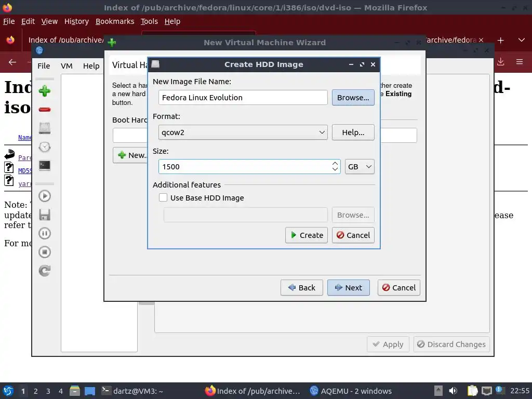Viewport: 532px width, 399px height.
Task: Click in the Size value field
Action: pyautogui.click(x=245, y=167)
